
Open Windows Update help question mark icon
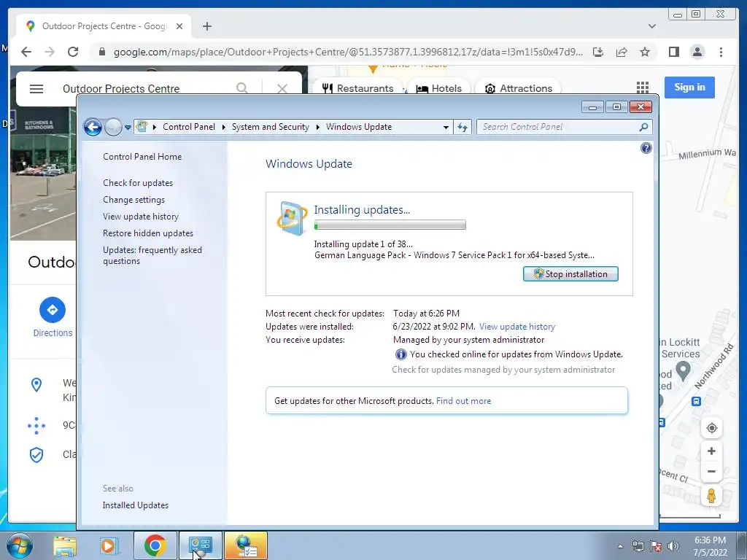646,148
